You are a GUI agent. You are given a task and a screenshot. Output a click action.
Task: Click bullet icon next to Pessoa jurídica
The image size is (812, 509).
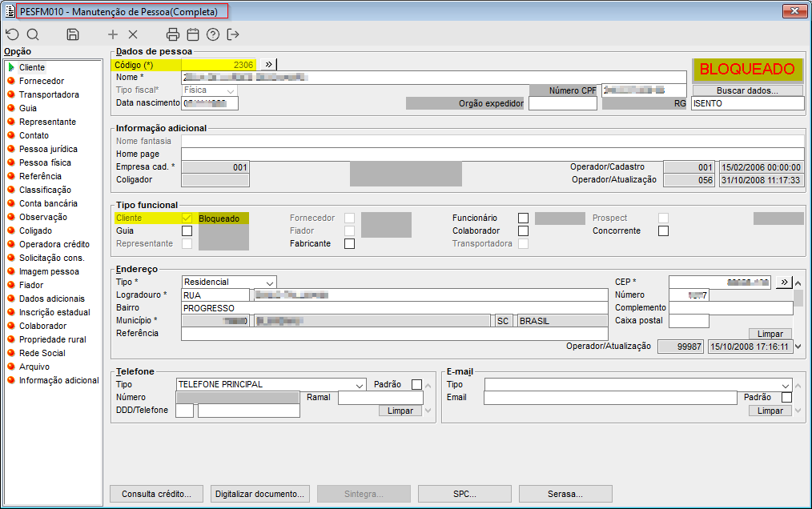pos(11,149)
